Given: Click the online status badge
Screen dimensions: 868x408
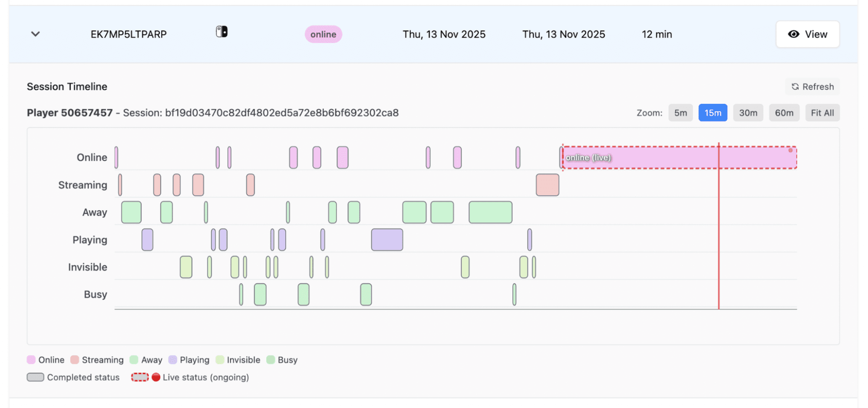Looking at the screenshot, I should pyautogui.click(x=323, y=34).
